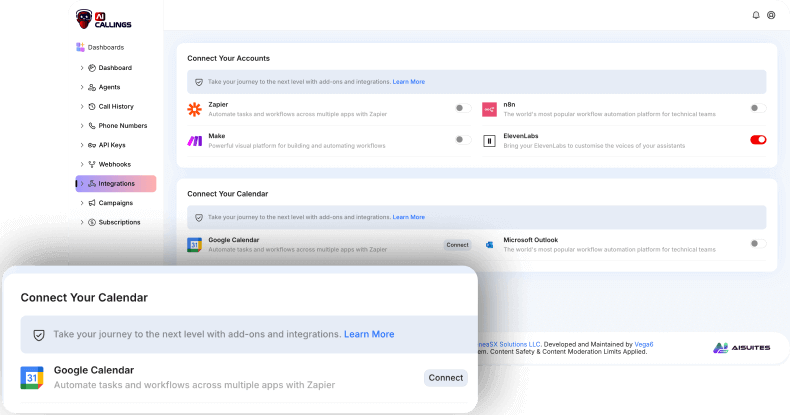Click the small Google Calendar icon in the card

pyautogui.click(x=194, y=245)
